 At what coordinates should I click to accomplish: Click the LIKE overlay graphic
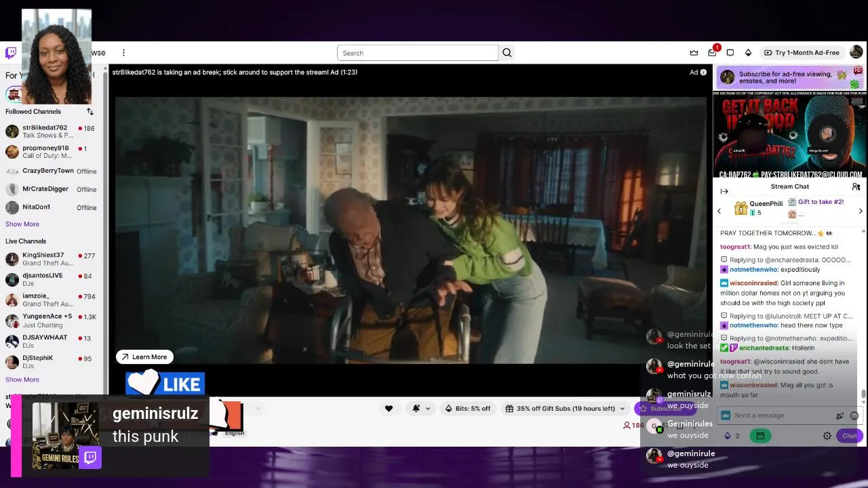(165, 384)
